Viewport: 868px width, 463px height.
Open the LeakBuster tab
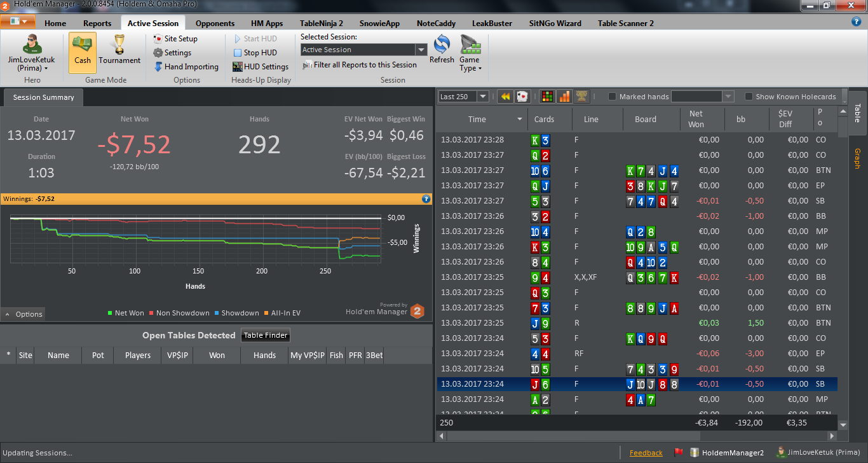tap(492, 24)
